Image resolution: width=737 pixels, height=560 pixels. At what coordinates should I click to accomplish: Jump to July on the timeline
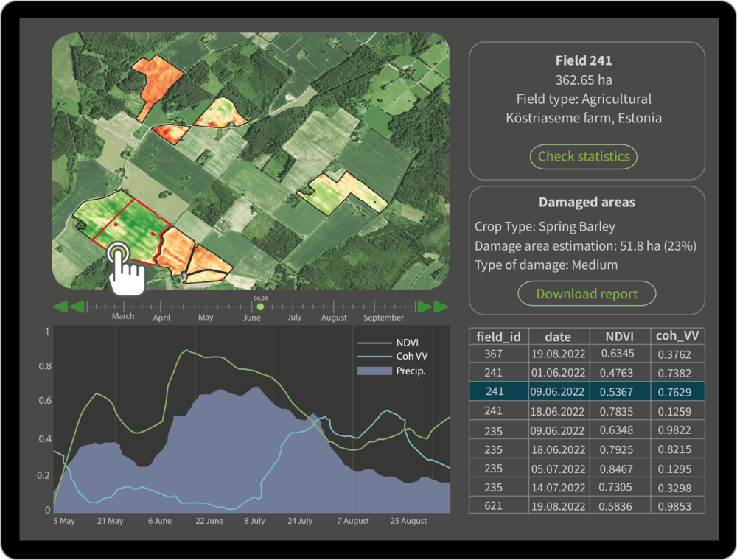point(294,317)
